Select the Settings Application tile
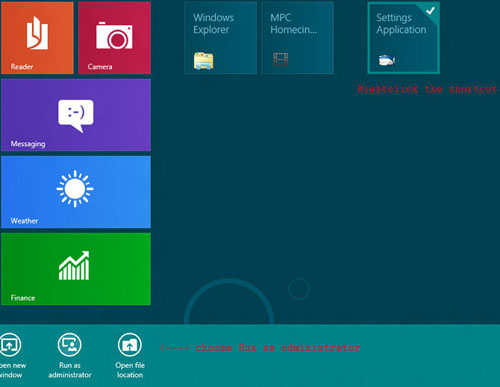This screenshot has height=387, width=500. tap(404, 38)
